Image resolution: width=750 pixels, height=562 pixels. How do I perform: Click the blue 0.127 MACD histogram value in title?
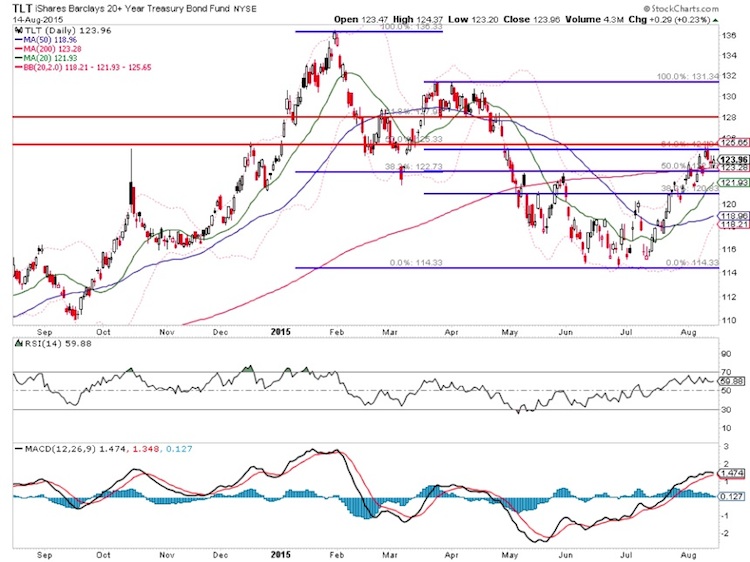[x=179, y=449]
